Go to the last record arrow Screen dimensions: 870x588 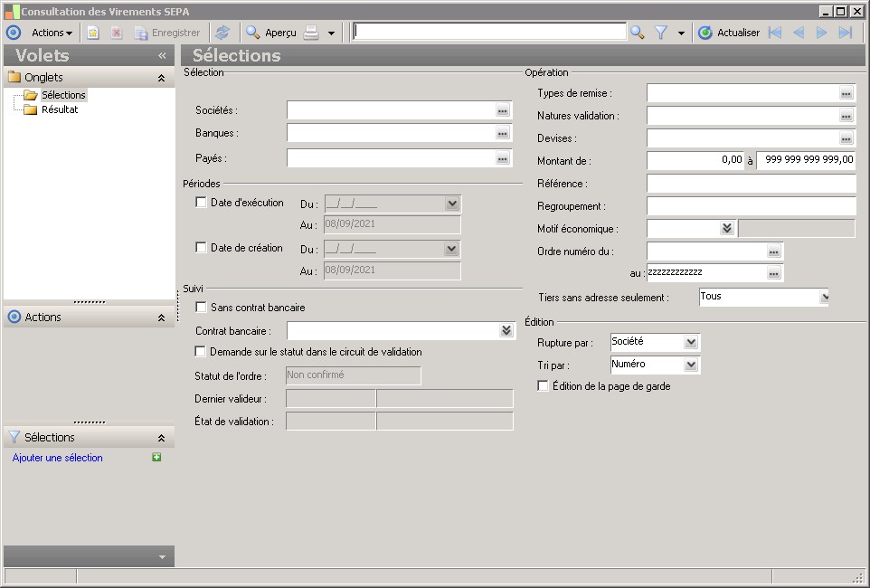point(846,33)
